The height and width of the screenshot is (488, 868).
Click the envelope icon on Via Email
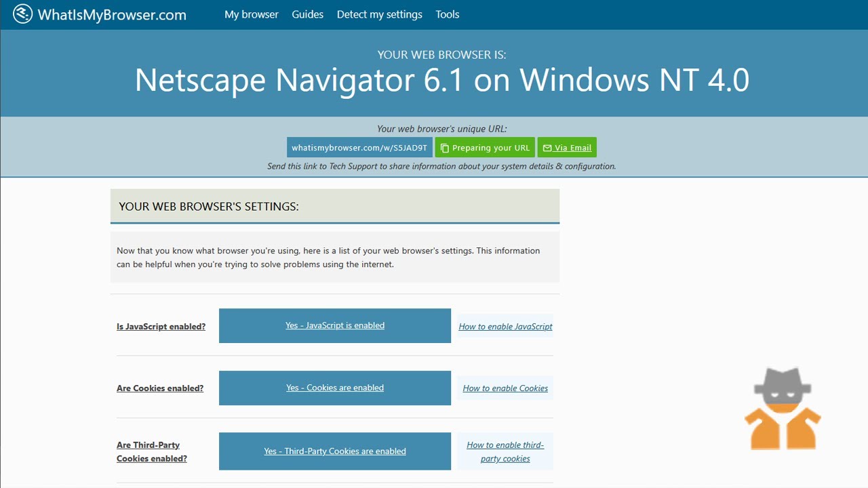pyautogui.click(x=547, y=148)
